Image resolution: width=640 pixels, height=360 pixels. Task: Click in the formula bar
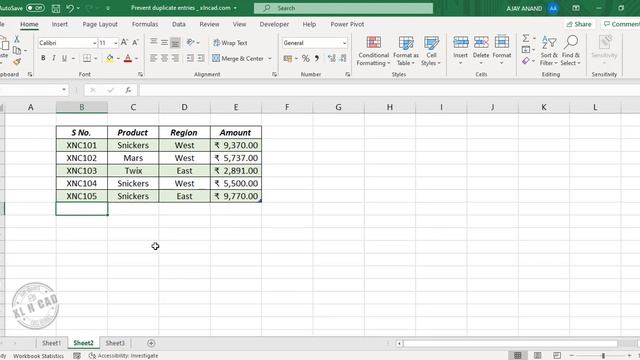(389, 90)
